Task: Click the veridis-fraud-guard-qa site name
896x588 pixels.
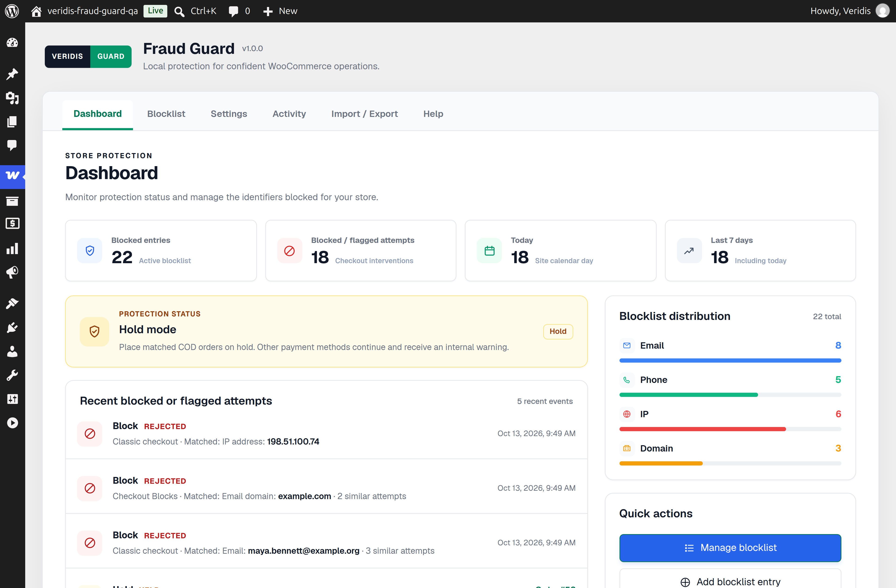Action: click(92, 11)
